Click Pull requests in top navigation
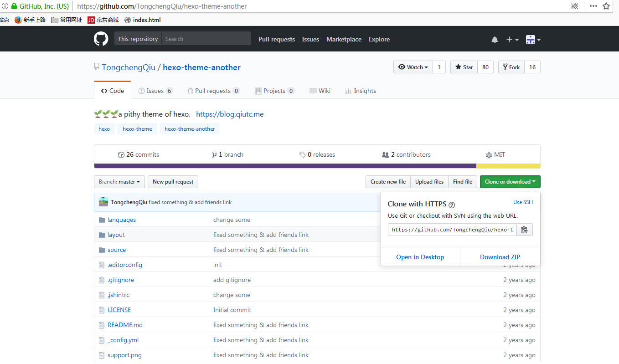This screenshot has height=364, width=619. click(x=277, y=39)
